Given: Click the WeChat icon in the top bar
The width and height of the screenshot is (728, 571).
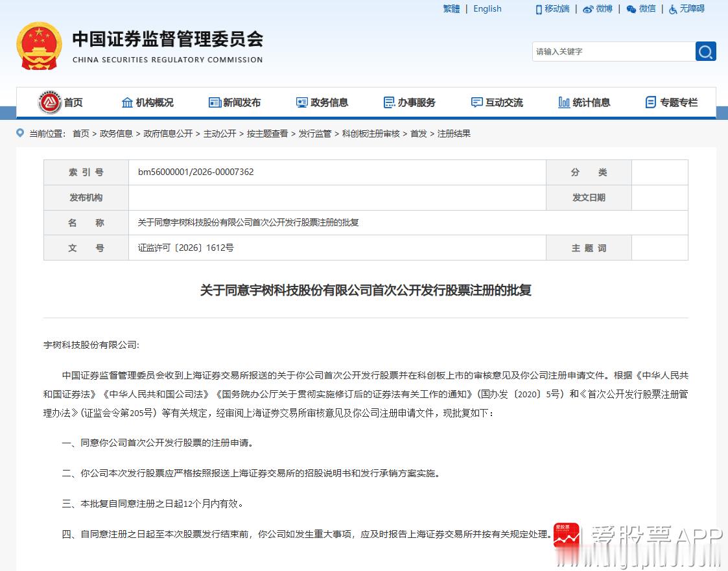Looking at the screenshot, I should point(631,9).
